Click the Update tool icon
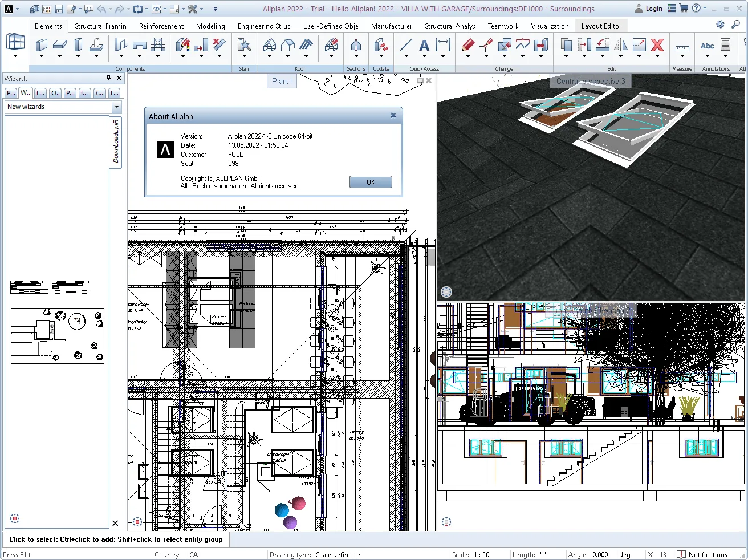 point(381,45)
